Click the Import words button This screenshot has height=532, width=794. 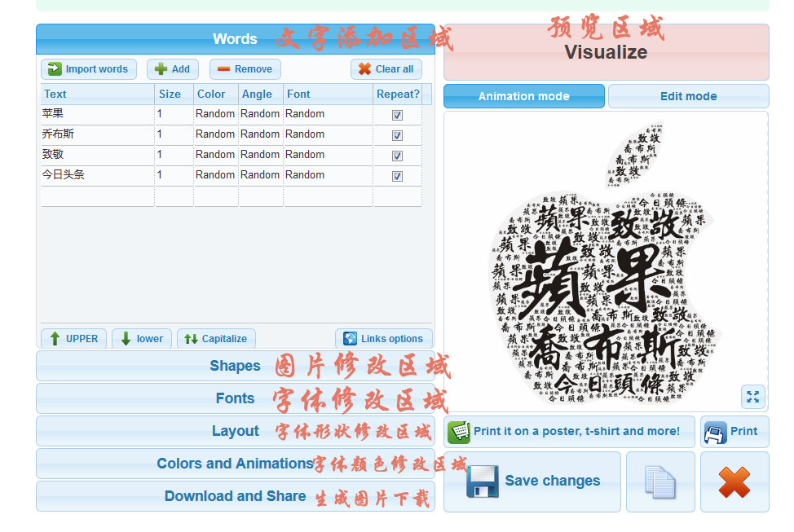89,68
